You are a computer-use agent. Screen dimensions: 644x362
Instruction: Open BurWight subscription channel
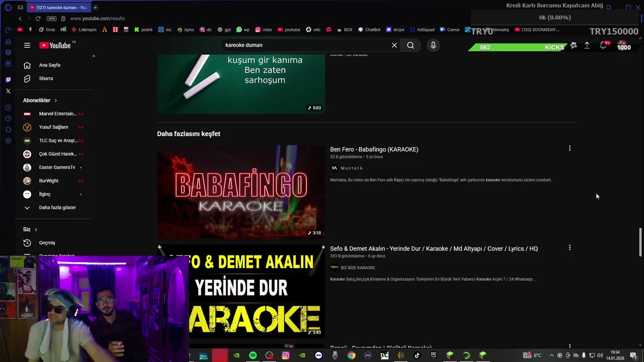click(54, 180)
